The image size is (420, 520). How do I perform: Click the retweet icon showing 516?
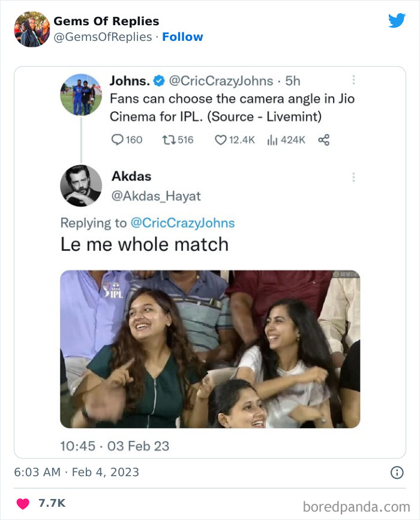pyautogui.click(x=168, y=140)
